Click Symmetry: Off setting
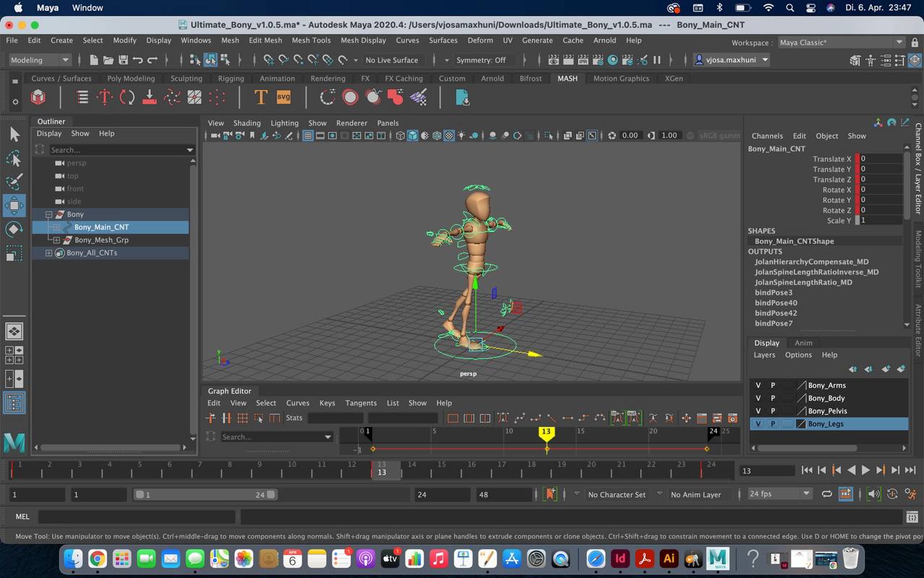Screen dimensions: 924x578 pyautogui.click(x=481, y=60)
